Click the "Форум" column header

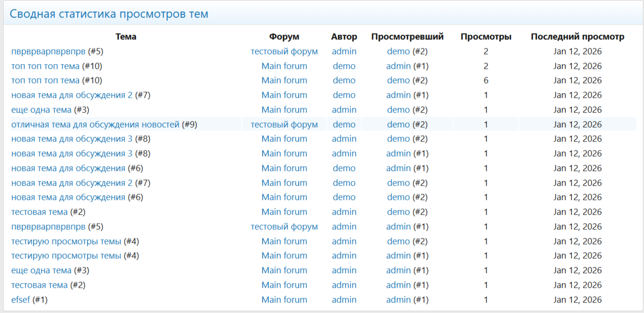pos(284,37)
